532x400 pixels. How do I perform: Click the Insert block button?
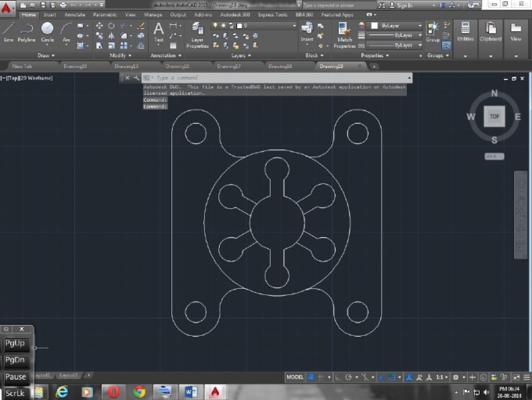click(x=307, y=32)
